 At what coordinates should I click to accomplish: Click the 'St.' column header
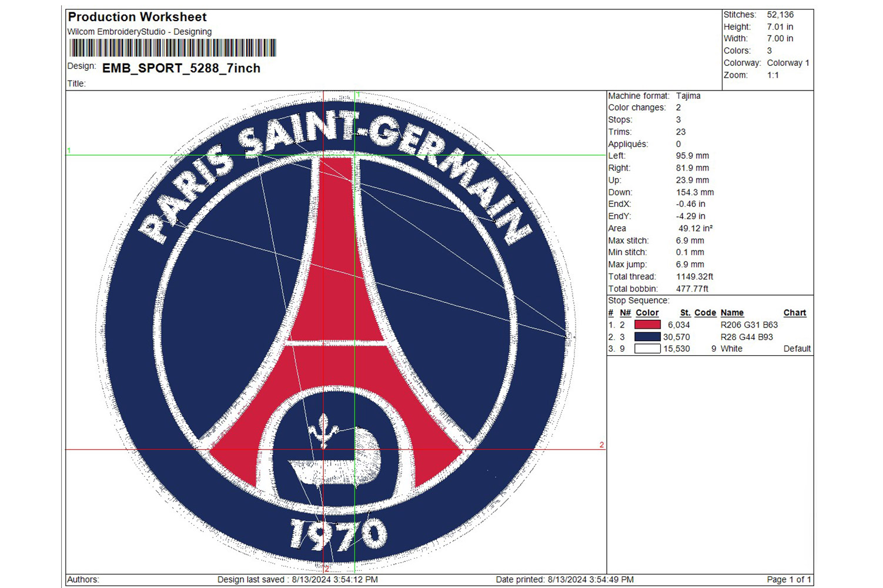(685, 313)
